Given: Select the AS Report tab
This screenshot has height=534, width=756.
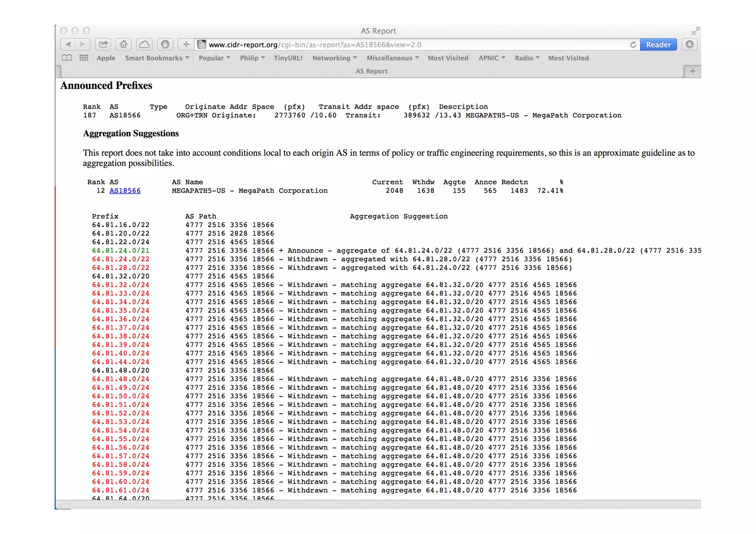Looking at the screenshot, I should 371,71.
